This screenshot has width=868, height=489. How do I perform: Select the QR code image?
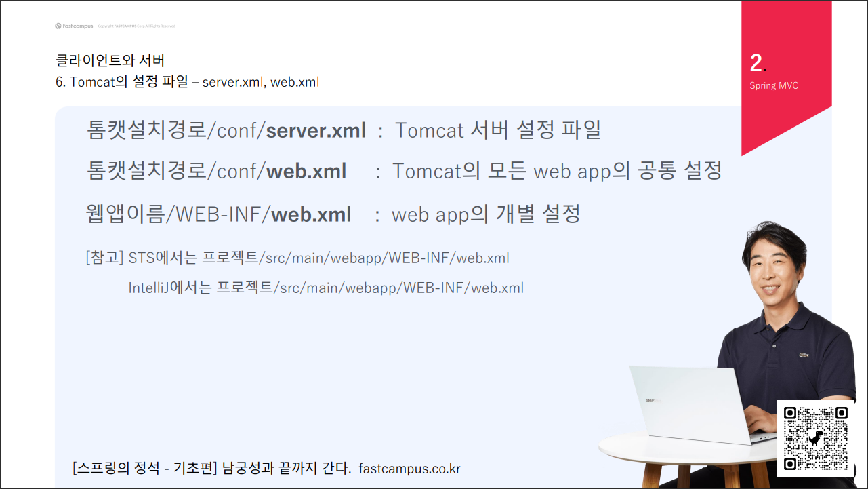(816, 438)
